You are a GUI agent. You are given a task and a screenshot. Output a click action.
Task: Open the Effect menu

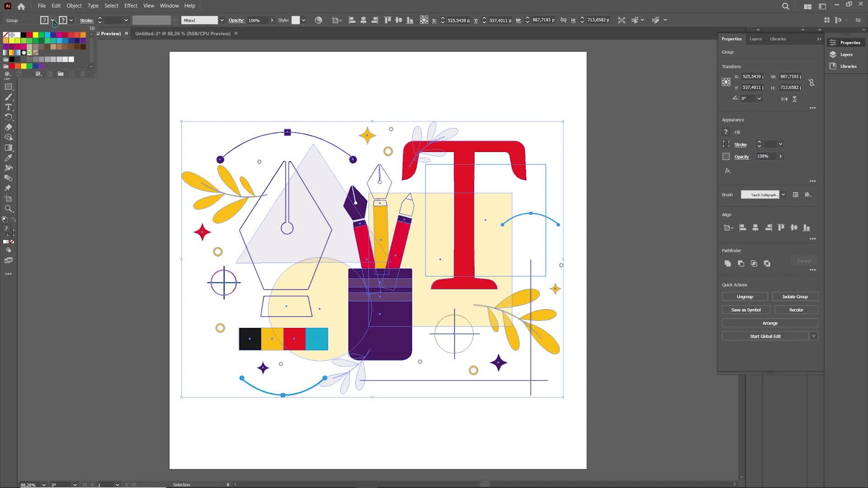click(x=131, y=6)
